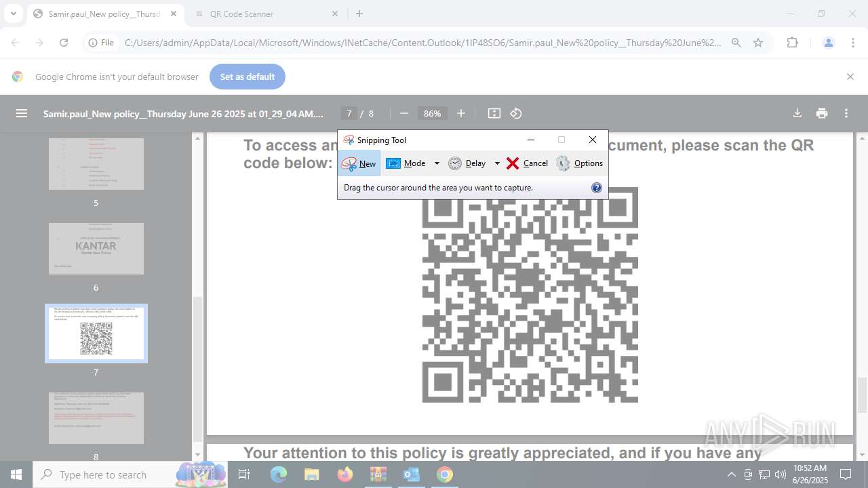Bookmark this tab with star icon

[758, 43]
